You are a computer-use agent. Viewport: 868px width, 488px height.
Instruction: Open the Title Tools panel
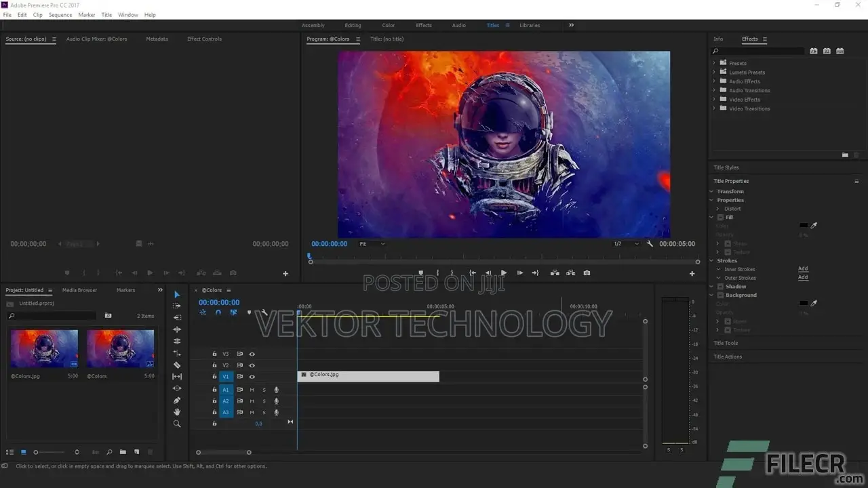coord(726,343)
